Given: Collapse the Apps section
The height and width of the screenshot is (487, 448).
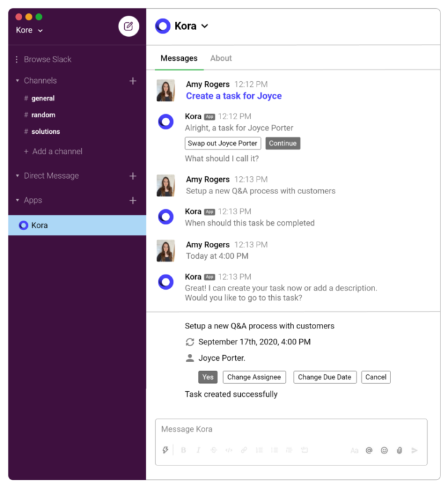Looking at the screenshot, I should click(x=17, y=200).
